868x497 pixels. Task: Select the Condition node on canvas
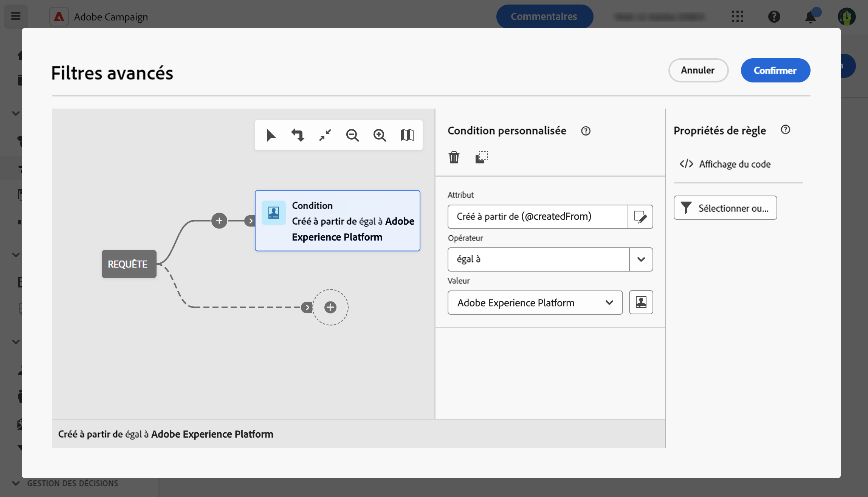click(x=337, y=221)
